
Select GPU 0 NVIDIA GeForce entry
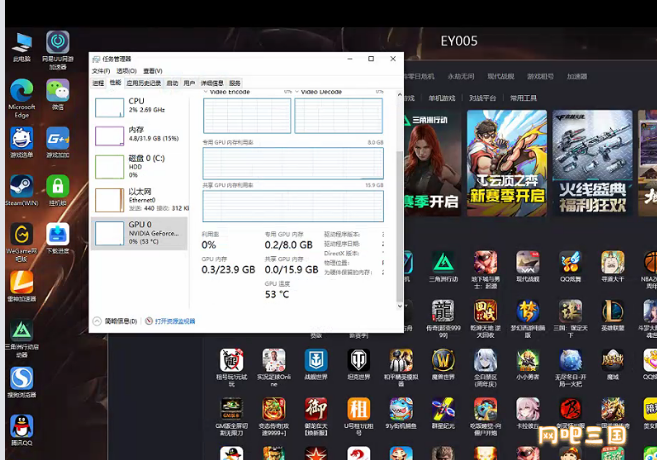tap(139, 233)
